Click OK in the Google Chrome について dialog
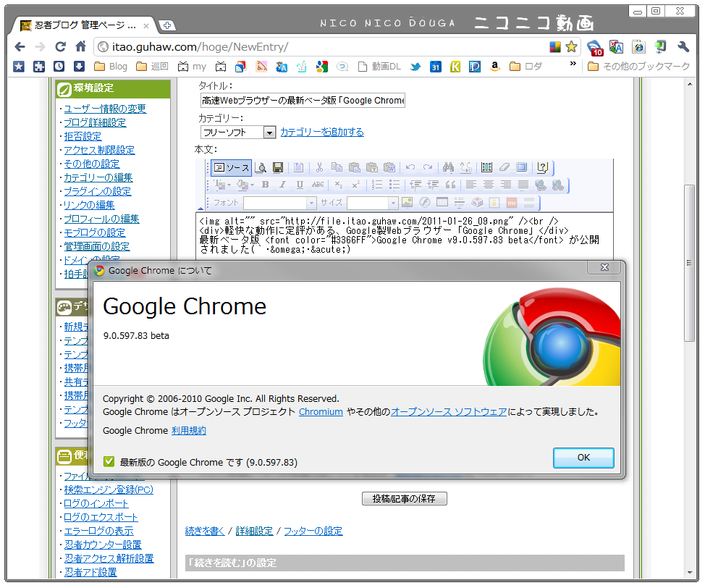The image size is (705, 588). point(583,458)
